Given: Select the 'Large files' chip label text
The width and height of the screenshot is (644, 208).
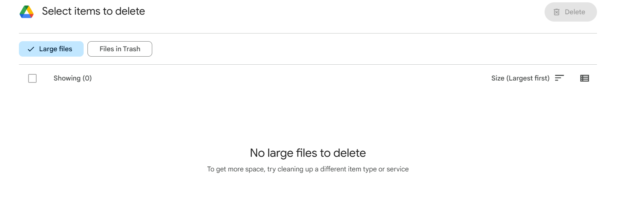Looking at the screenshot, I should (x=55, y=49).
